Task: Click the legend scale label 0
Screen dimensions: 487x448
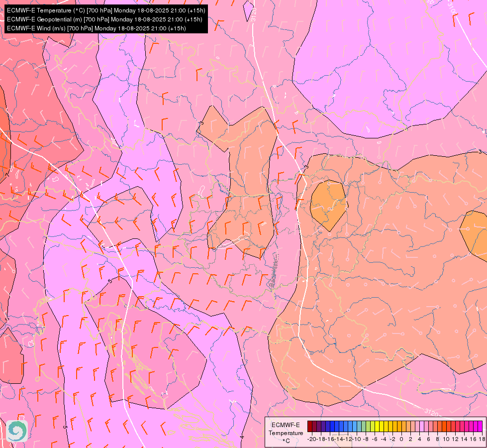Action: coord(401,439)
